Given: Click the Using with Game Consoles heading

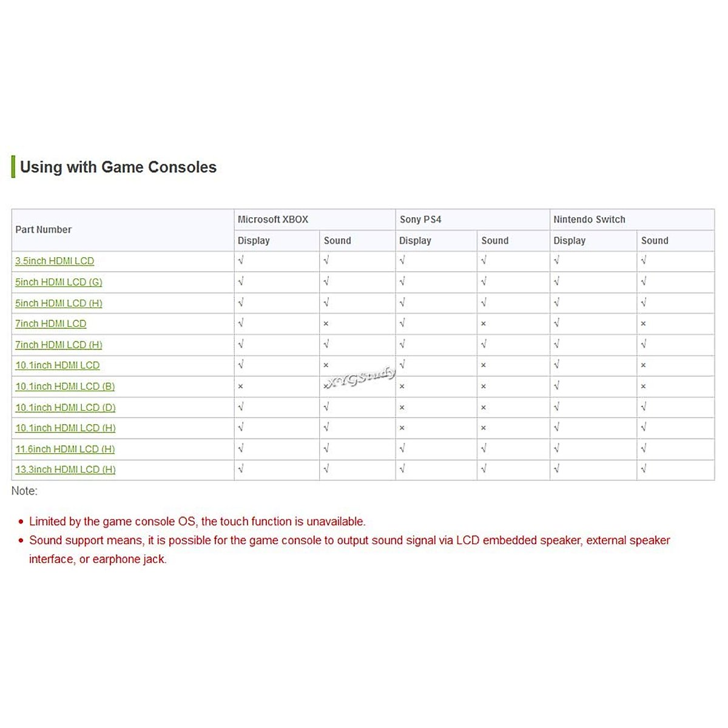Looking at the screenshot, I should pyautogui.click(x=118, y=167).
